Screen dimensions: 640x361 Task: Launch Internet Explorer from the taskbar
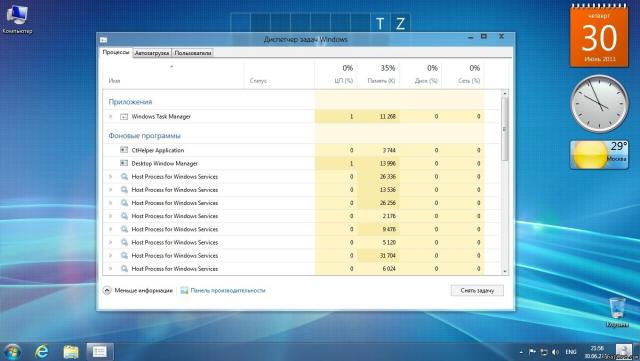(x=42, y=352)
